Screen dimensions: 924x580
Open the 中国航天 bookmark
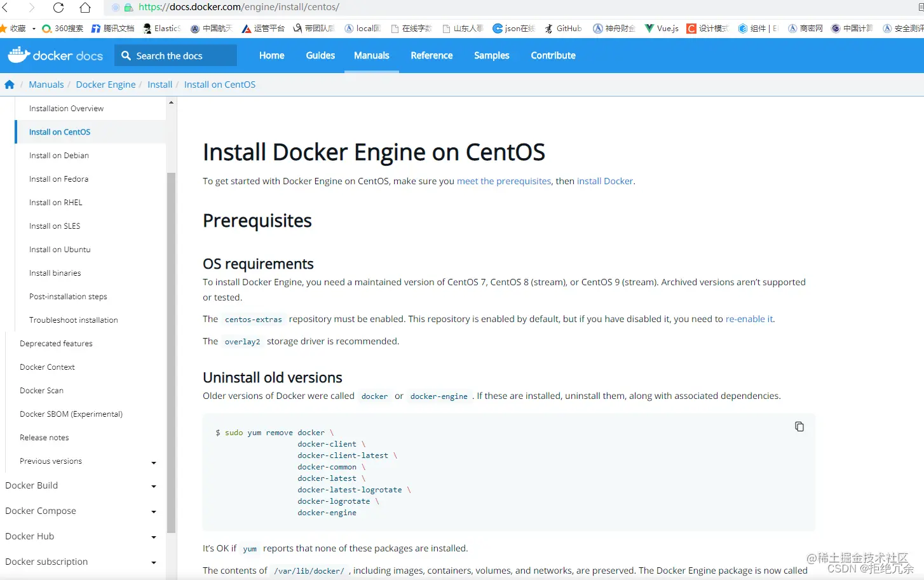tap(212, 29)
